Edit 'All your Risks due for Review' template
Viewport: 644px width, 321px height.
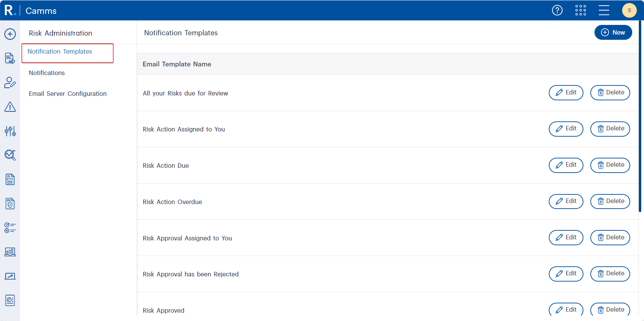[566, 93]
